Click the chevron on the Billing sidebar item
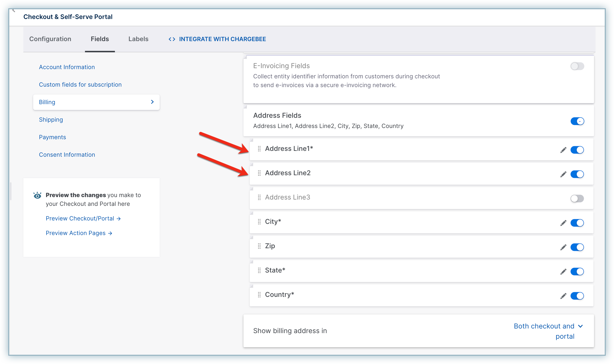This screenshot has width=614, height=364. click(152, 102)
